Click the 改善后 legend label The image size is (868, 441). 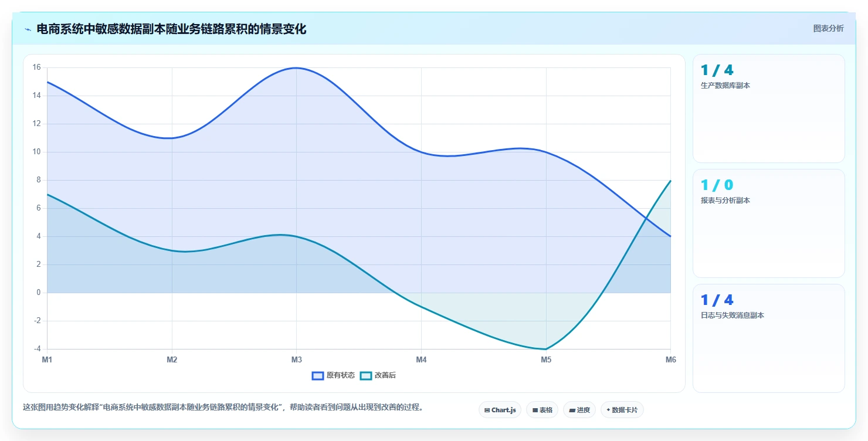[x=385, y=375]
